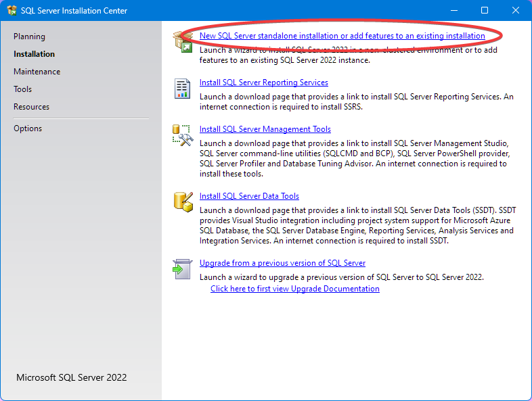
Task: Switch to the Resources section
Action: coord(32,107)
